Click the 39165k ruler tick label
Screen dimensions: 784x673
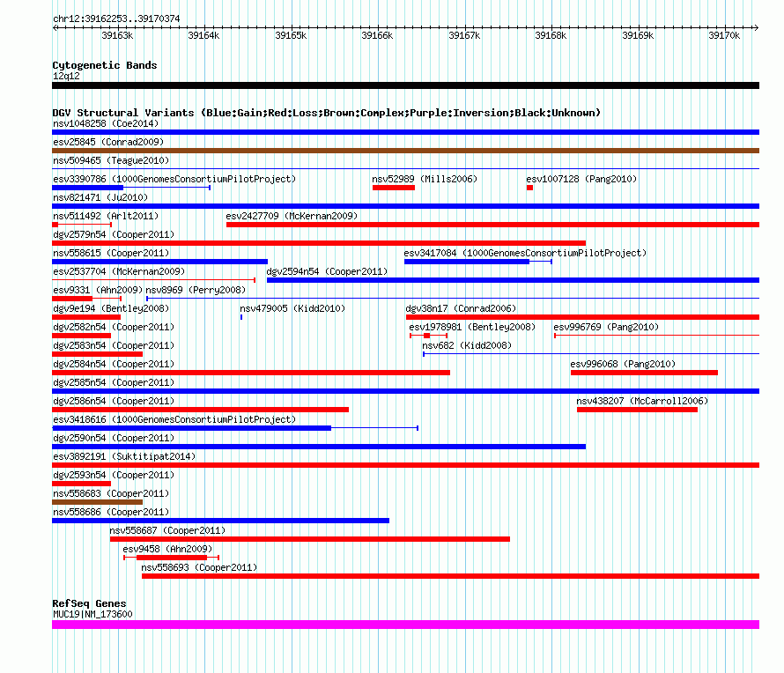coord(291,35)
